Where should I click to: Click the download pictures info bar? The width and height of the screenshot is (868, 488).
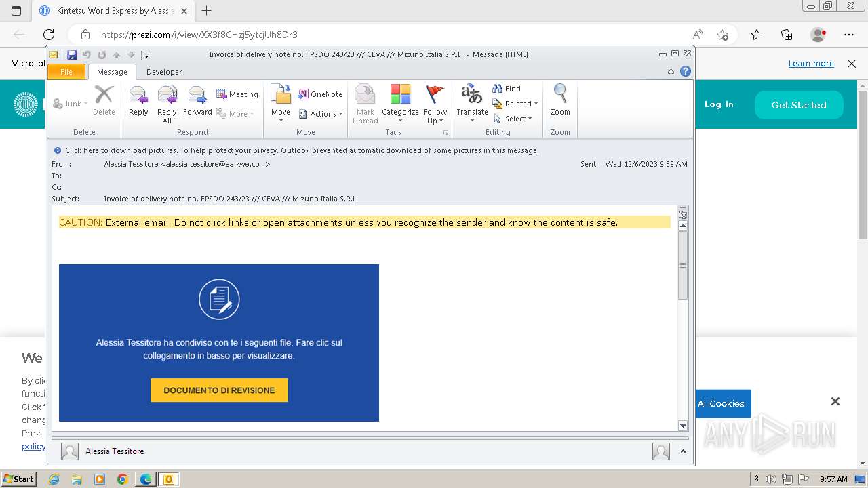pyautogui.click(x=370, y=150)
